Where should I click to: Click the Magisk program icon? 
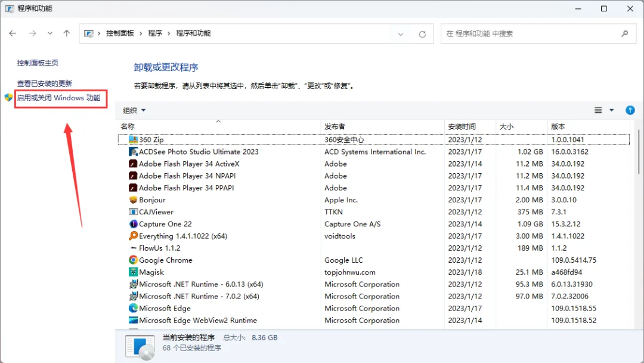coord(133,272)
